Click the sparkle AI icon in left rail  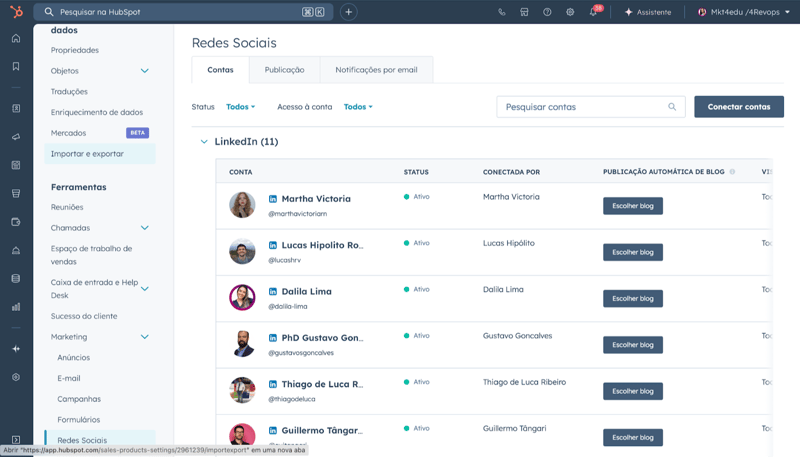pyautogui.click(x=16, y=349)
